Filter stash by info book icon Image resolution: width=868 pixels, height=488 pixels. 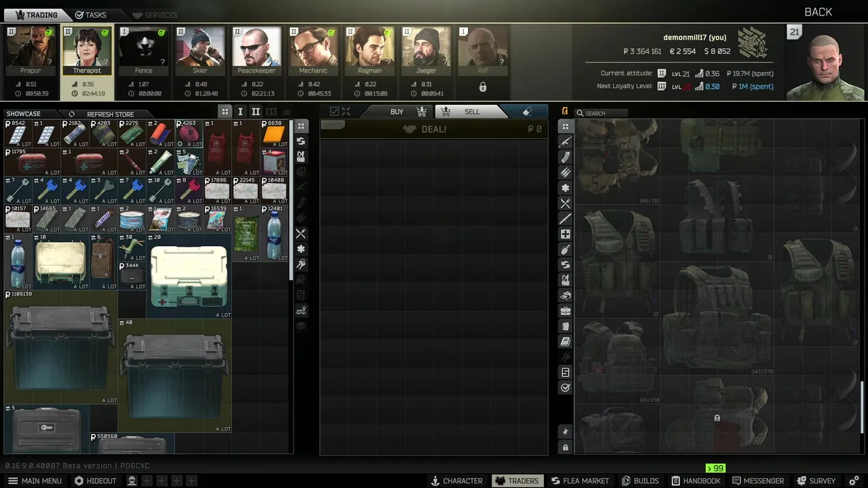point(566,342)
